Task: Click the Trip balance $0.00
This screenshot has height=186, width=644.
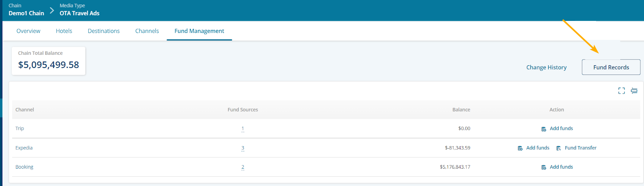Action: click(x=464, y=128)
